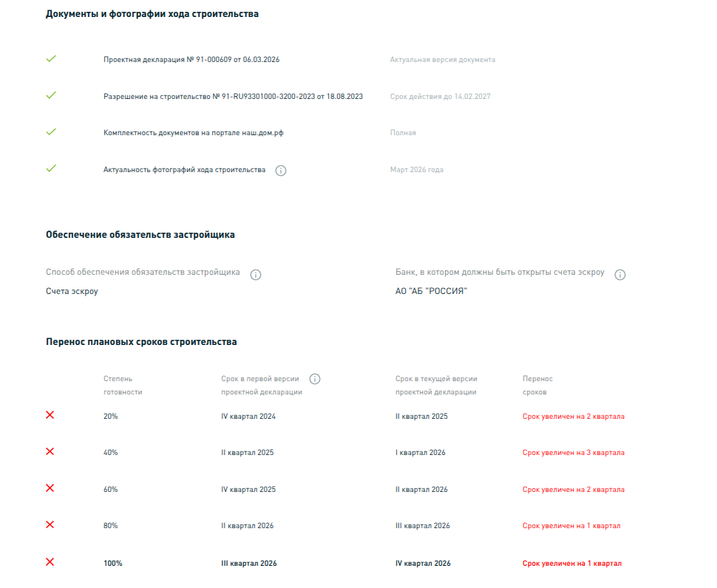
Task: Click info icon beside escrow bank label
Action: (x=620, y=275)
